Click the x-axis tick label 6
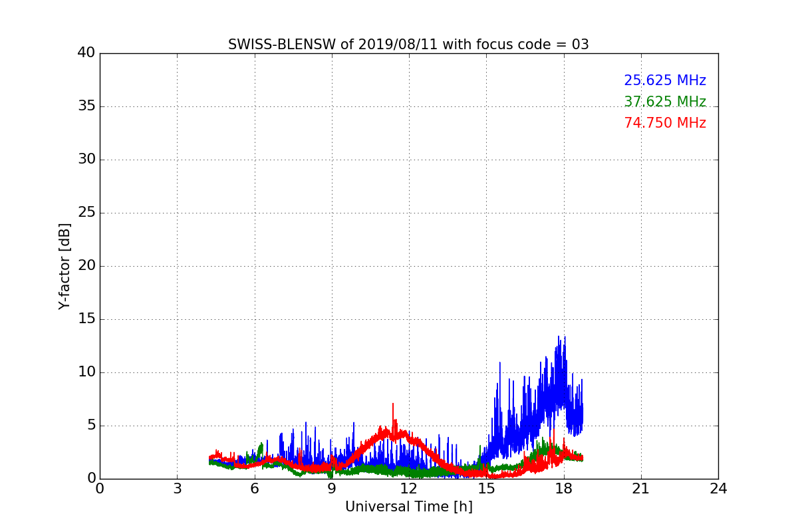Viewport: 798px width, 532px height. [254, 489]
